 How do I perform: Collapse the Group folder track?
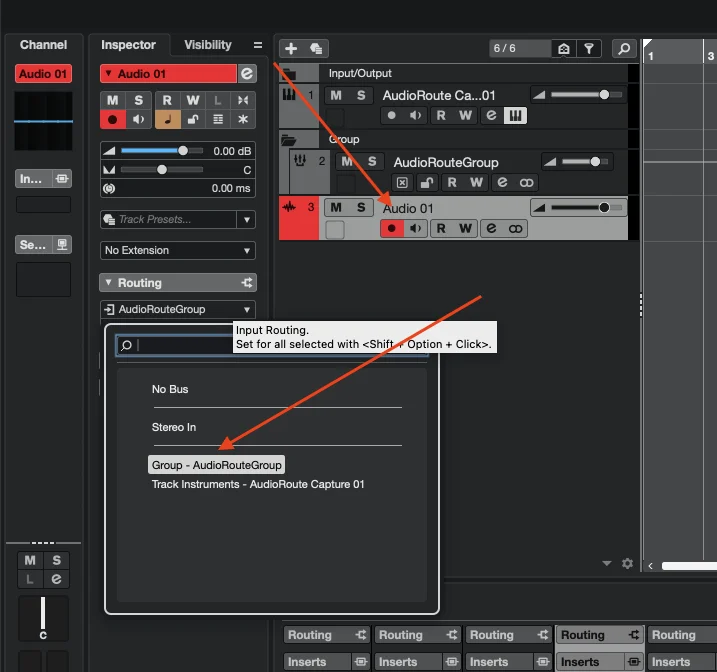pos(289,140)
